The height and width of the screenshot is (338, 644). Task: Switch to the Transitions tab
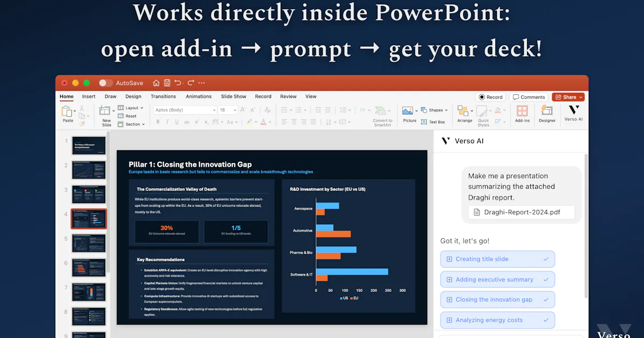[163, 97]
